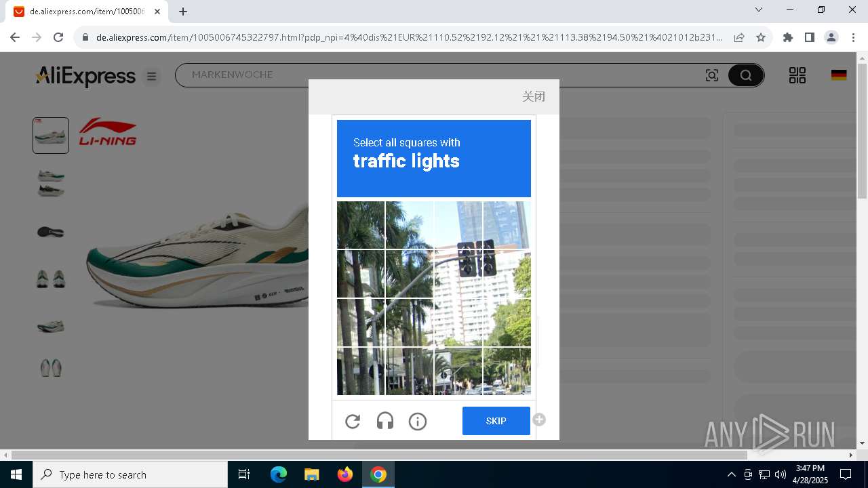Select captcha tile in third row third column
Screen dimensions: 868x488
458,323
